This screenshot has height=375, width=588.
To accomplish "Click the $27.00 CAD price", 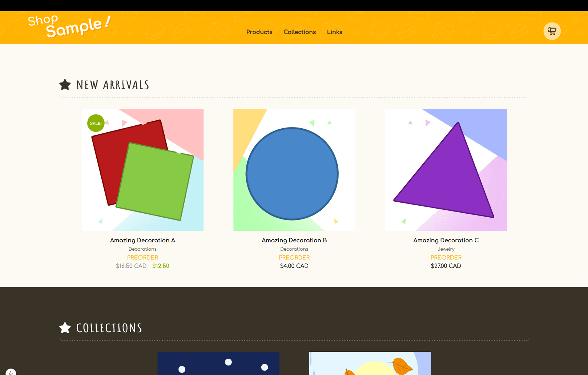I will click(446, 266).
